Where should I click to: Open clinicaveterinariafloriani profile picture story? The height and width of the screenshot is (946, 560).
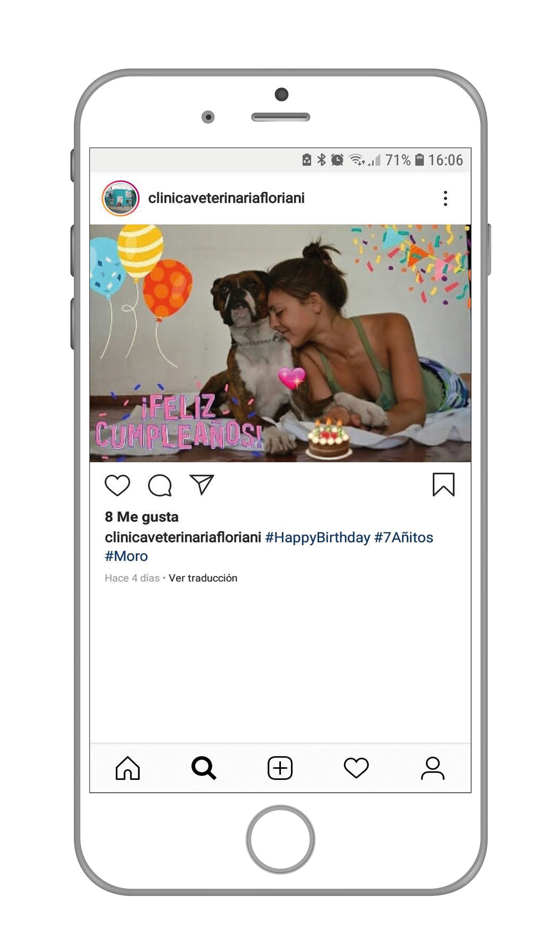[x=120, y=198]
